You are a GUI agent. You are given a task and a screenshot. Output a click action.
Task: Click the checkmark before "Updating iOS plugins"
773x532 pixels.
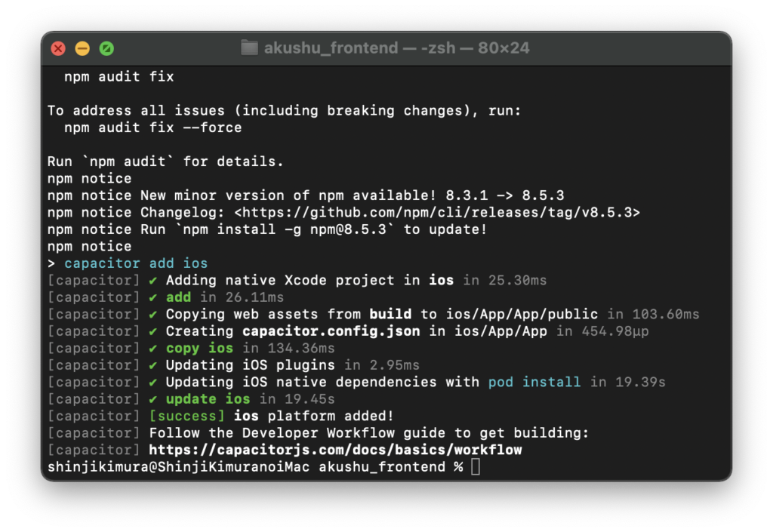click(x=153, y=365)
